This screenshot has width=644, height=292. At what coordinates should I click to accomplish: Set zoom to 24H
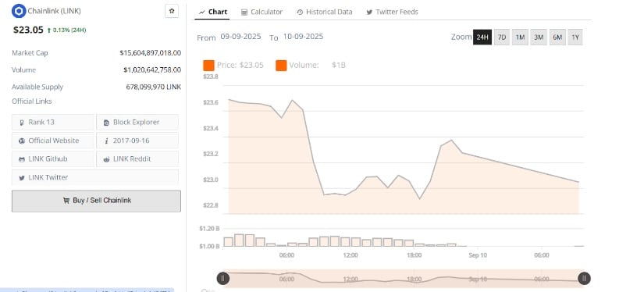click(x=482, y=37)
